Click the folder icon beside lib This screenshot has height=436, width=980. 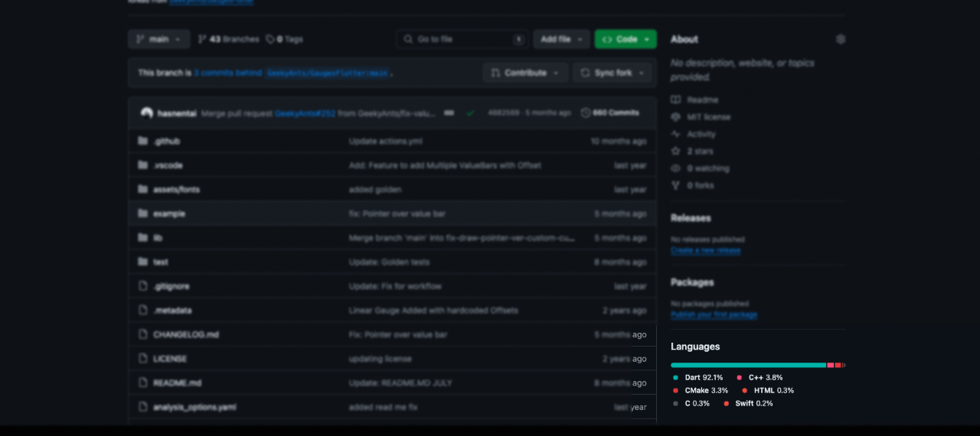(x=142, y=238)
